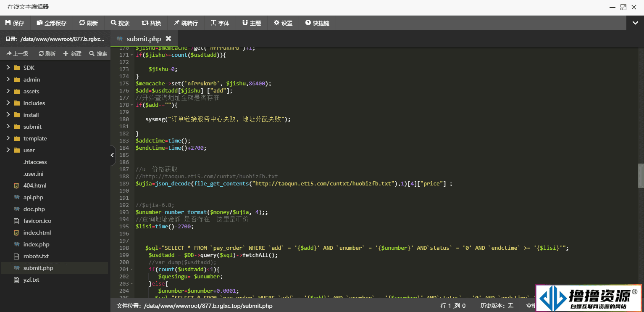Expand the assets folder arrow
Viewport: 644px width, 312px height.
[x=8, y=91]
